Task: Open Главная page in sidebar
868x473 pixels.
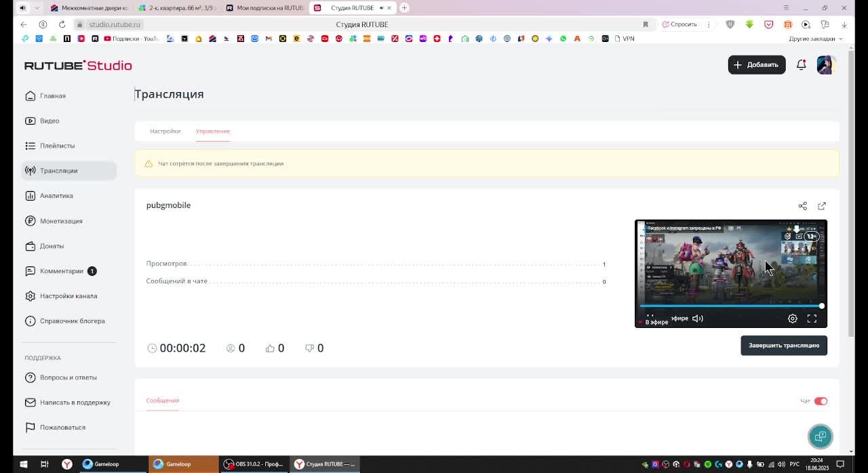Action: tap(52, 96)
